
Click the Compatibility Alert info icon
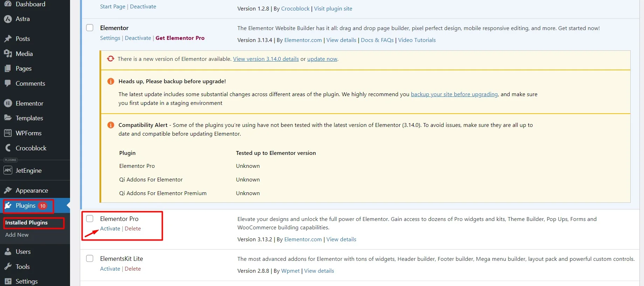(111, 125)
